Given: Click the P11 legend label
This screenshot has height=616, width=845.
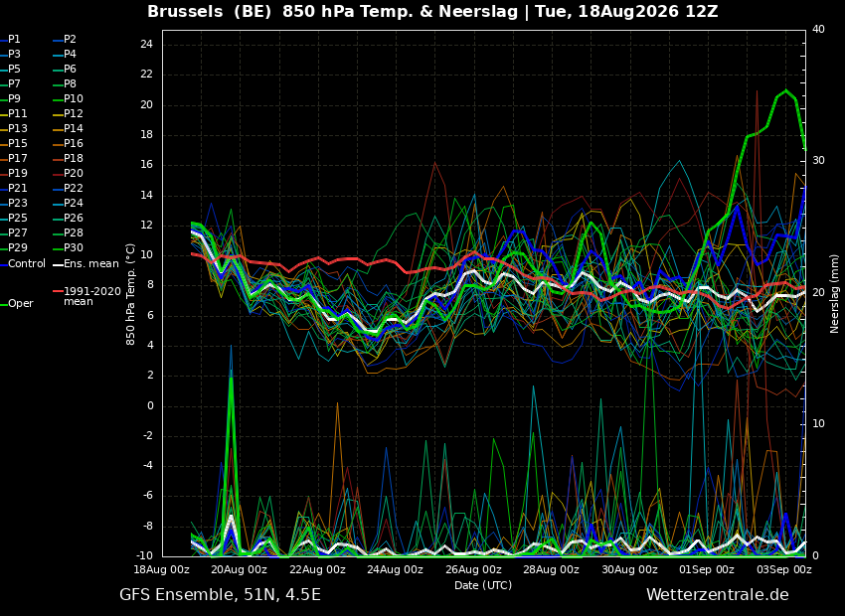Looking at the screenshot, I should click(17, 113).
